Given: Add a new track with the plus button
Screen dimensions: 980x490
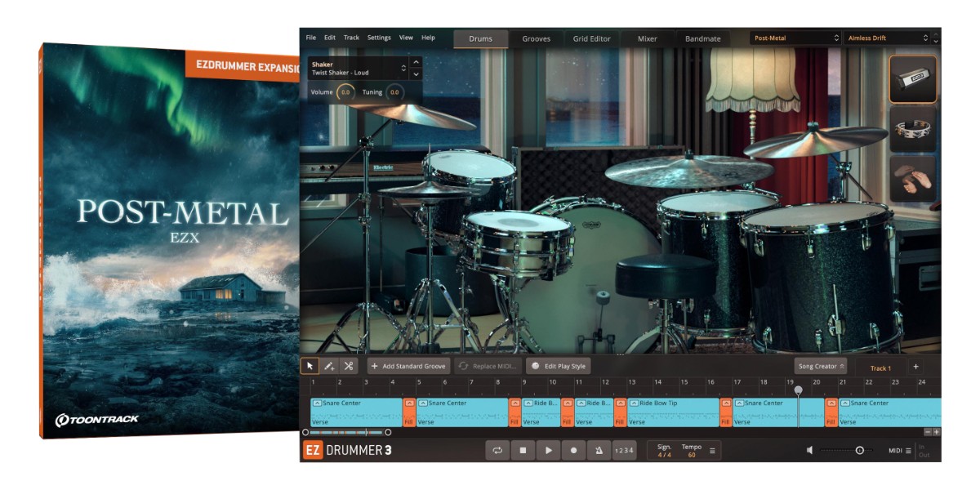Looking at the screenshot, I should tap(915, 367).
